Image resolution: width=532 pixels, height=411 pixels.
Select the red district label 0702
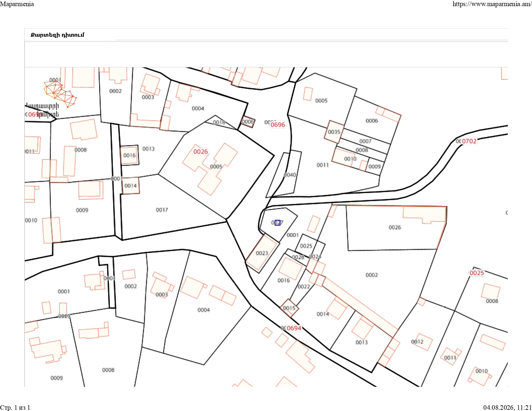pyautogui.click(x=469, y=141)
